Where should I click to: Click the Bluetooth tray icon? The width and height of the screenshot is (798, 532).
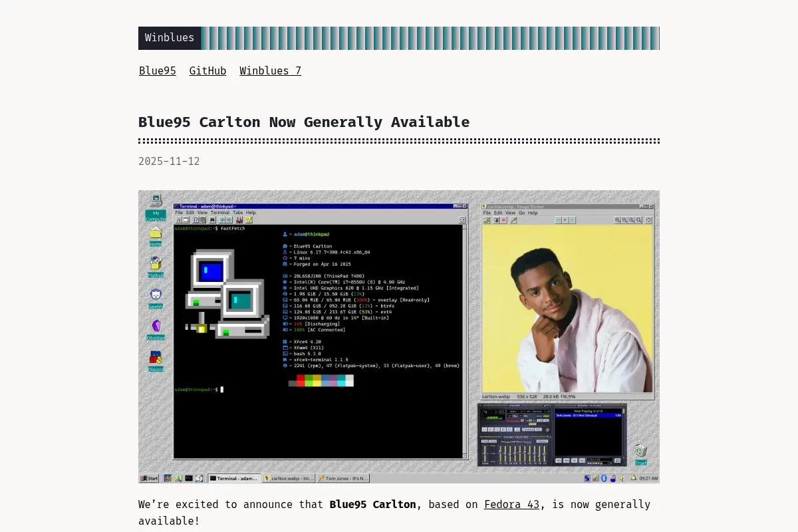click(604, 478)
